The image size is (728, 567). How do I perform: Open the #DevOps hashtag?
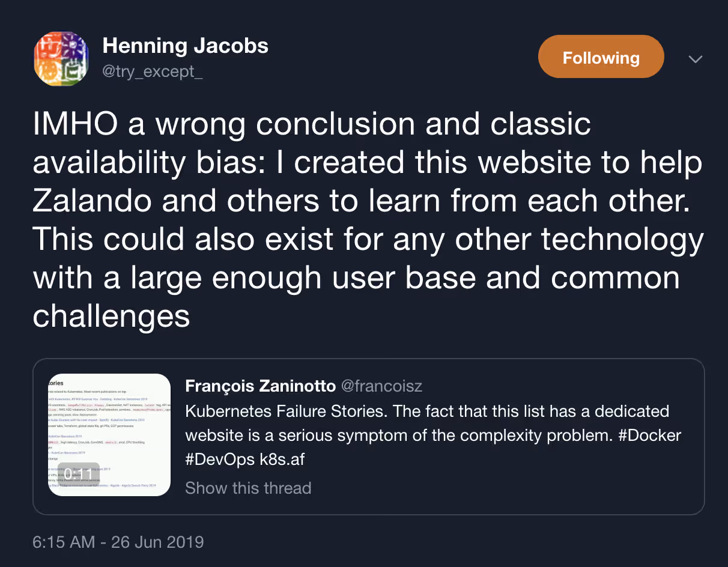220,459
